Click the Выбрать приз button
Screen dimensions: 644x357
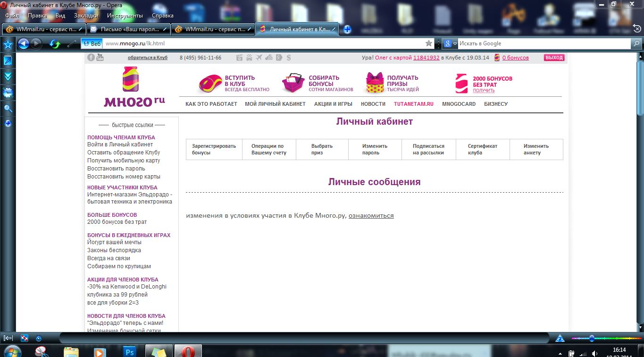point(322,149)
